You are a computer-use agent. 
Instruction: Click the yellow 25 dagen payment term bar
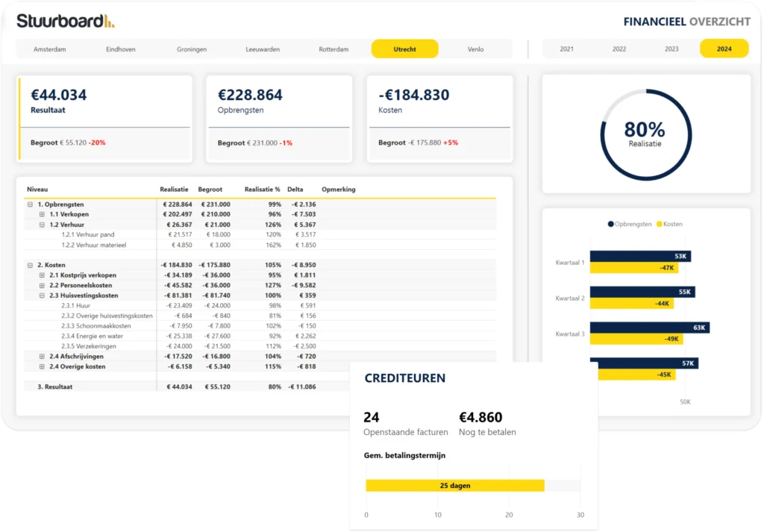[x=455, y=485]
